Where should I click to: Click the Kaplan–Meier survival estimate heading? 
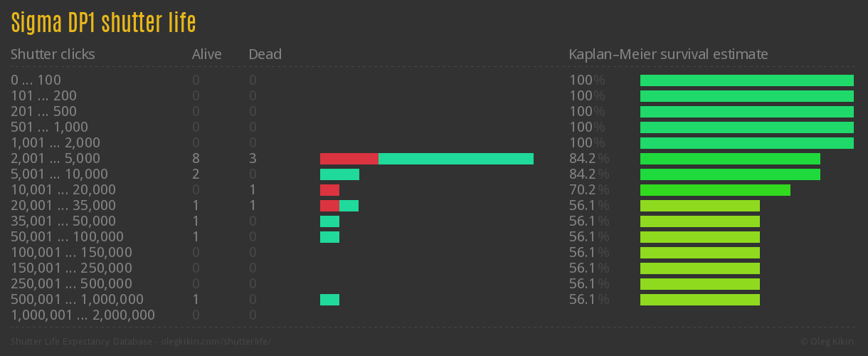[668, 54]
